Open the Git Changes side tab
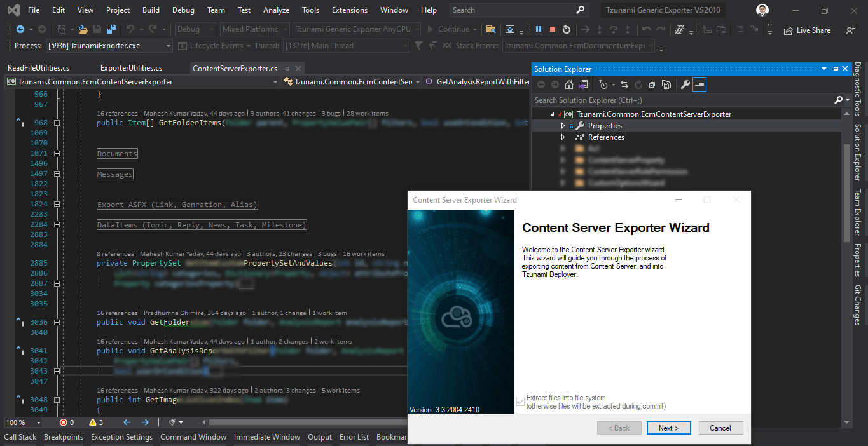 (x=858, y=305)
